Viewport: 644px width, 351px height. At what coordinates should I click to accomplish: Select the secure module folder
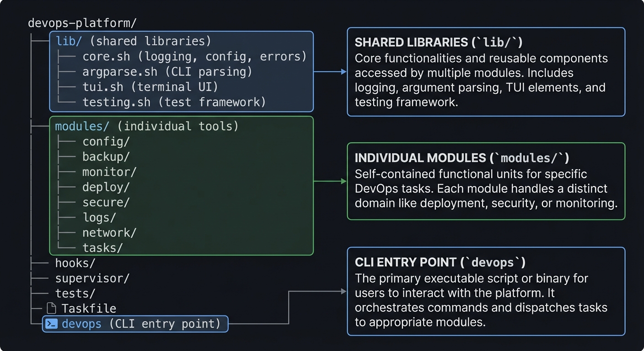pyautogui.click(x=106, y=202)
